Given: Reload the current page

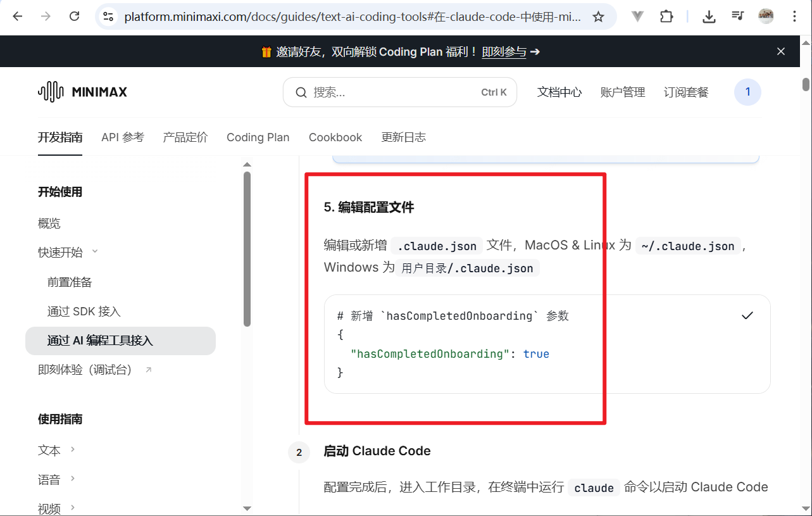Looking at the screenshot, I should pos(74,17).
